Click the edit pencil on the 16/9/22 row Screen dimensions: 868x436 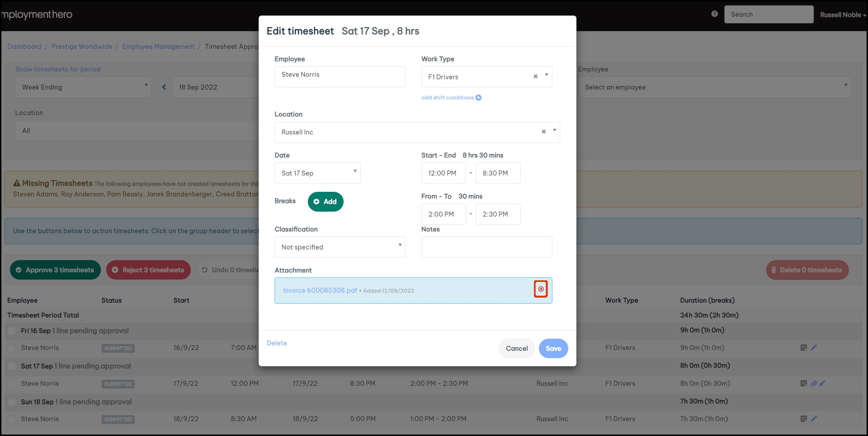[x=814, y=348]
